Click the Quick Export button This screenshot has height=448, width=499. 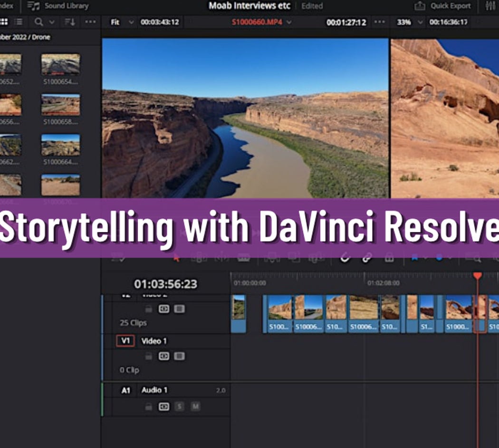point(442,6)
